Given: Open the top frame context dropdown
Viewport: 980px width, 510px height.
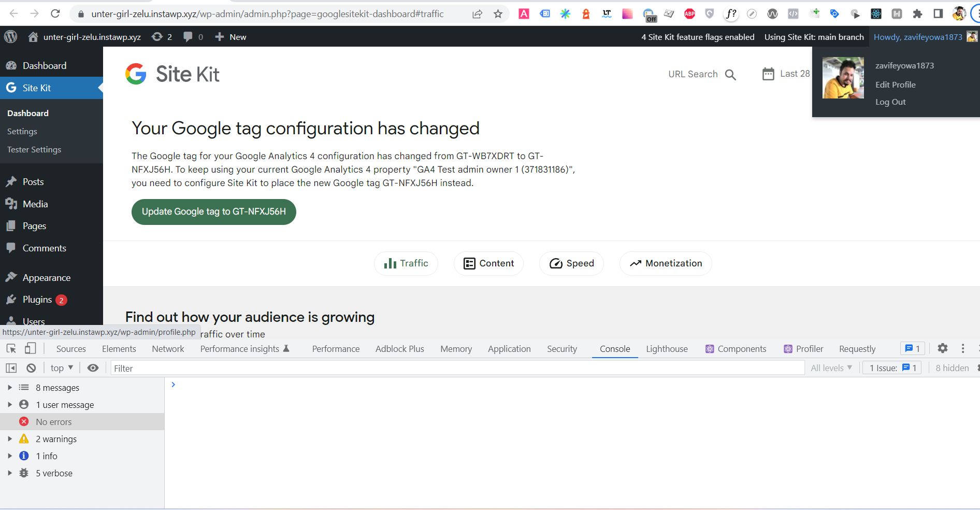Looking at the screenshot, I should [x=61, y=367].
